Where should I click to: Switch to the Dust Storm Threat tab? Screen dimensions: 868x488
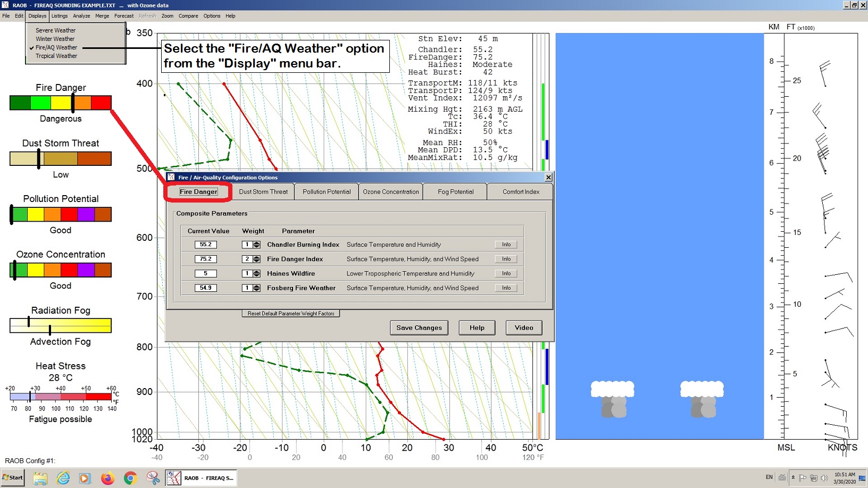(263, 192)
